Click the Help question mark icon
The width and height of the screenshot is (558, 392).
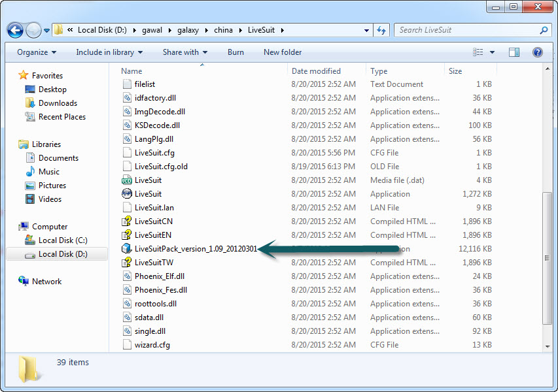[x=537, y=52]
